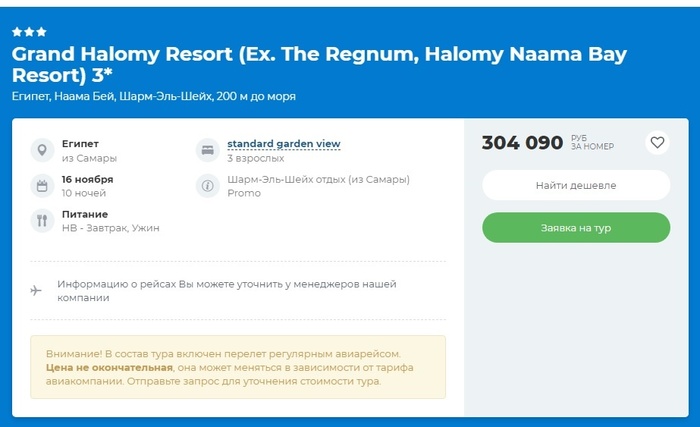Click the bed icon for room type
Screen dimensions: 700x427
pyautogui.click(x=207, y=151)
